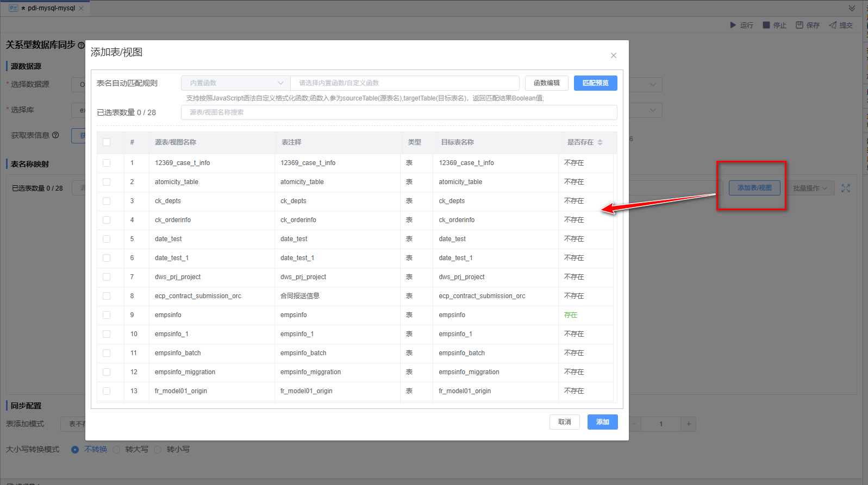Click target name ck_orderinfo
This screenshot has height=485, width=868.
[457, 220]
